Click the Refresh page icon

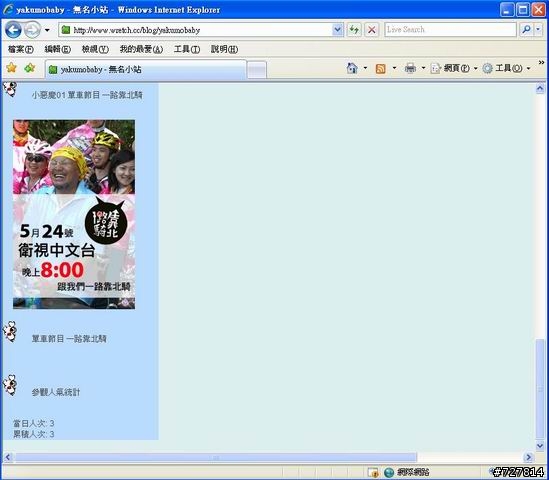354,30
